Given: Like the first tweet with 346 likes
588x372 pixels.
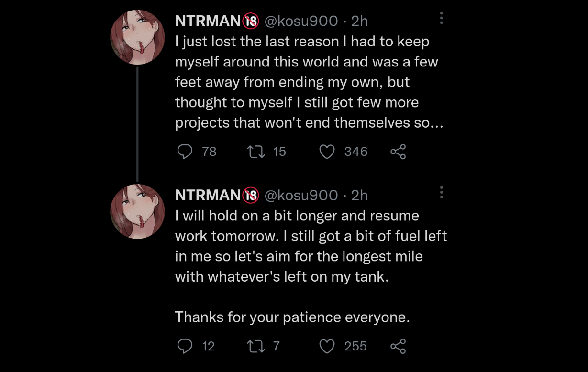Looking at the screenshot, I should pyautogui.click(x=327, y=152).
